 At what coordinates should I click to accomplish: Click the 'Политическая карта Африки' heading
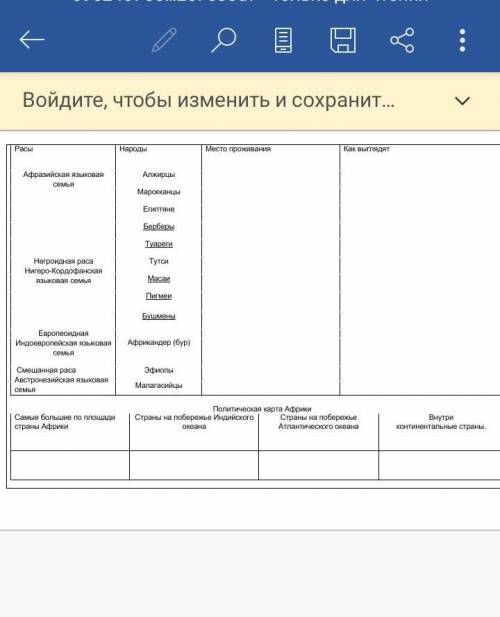(x=262, y=409)
